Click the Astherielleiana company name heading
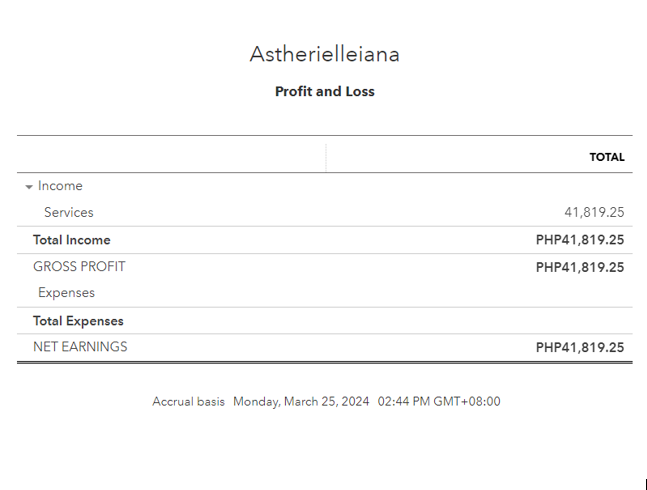 324,55
